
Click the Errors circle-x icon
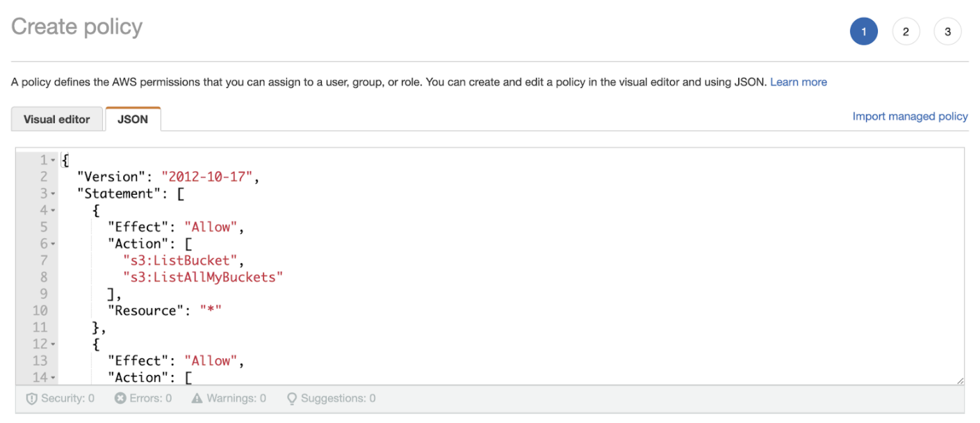click(x=120, y=399)
